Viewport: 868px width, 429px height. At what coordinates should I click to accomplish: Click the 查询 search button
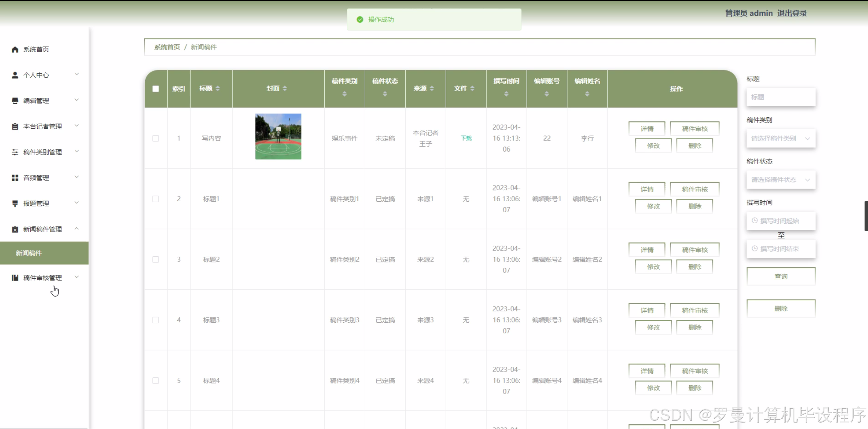(781, 277)
